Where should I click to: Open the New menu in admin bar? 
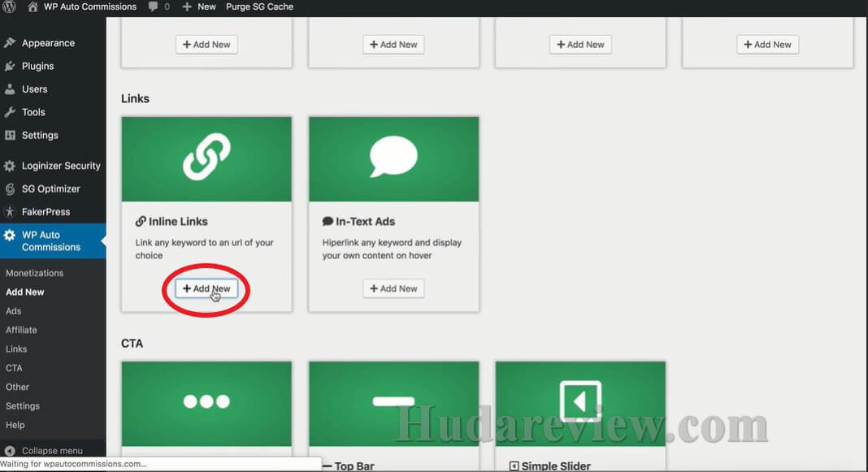click(x=206, y=6)
